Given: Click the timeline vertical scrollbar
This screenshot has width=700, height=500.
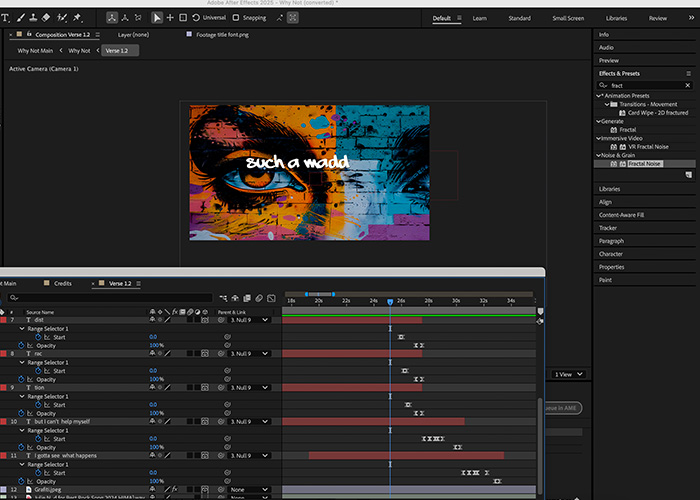Looking at the screenshot, I should [540, 446].
